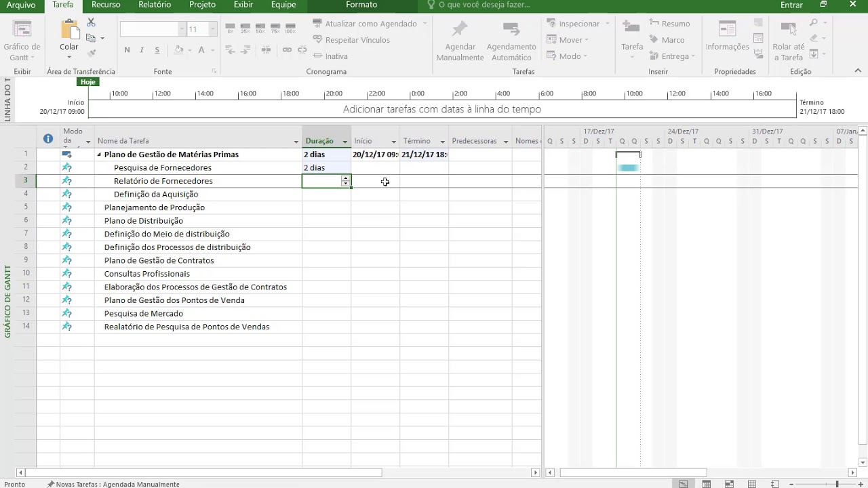Image resolution: width=868 pixels, height=488 pixels.
Task: Mark task 25% complete
Action: pyautogui.click(x=245, y=29)
